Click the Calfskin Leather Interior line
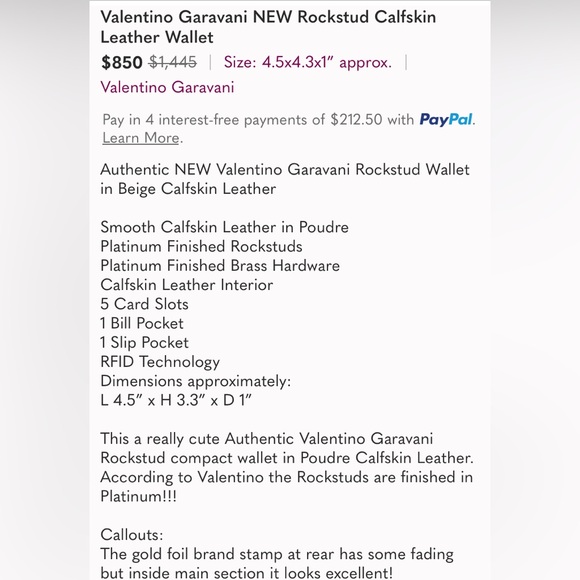Screen dimensions: 580x580 click(187, 285)
